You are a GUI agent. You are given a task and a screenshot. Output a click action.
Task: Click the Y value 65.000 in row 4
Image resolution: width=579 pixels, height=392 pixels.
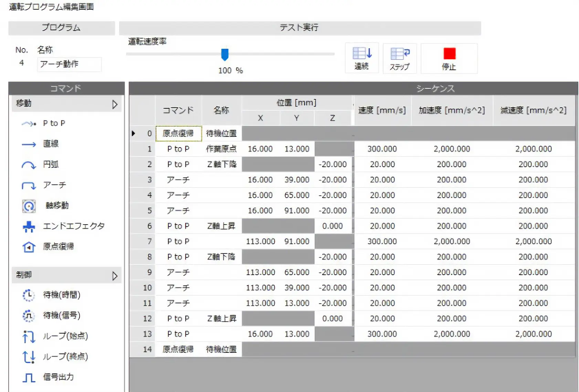click(297, 195)
